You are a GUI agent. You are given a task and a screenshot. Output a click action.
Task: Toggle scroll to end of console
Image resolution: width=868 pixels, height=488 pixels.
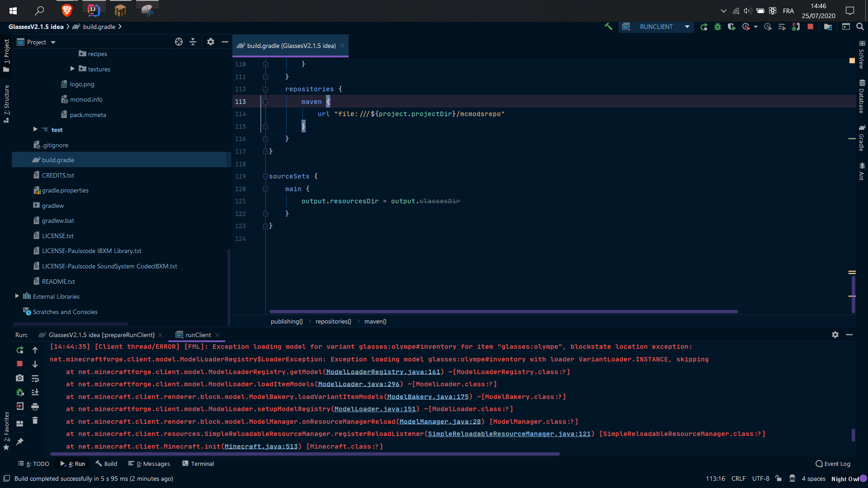click(35, 392)
